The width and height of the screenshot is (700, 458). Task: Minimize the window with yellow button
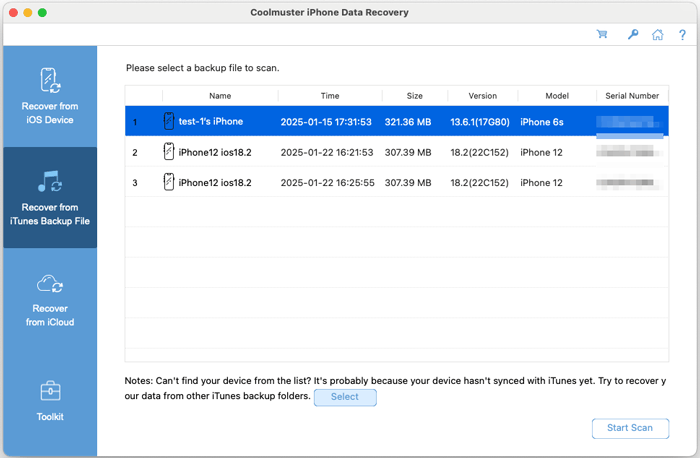[28, 12]
